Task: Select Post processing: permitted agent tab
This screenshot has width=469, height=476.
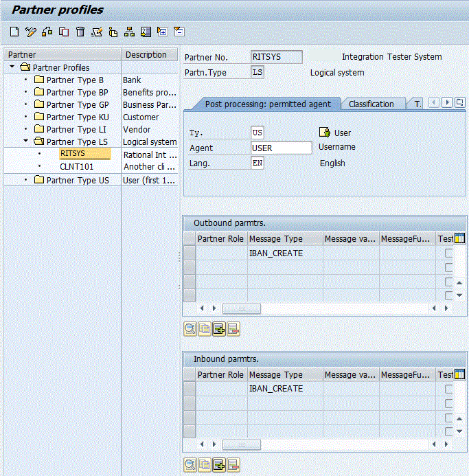Action: (267, 104)
